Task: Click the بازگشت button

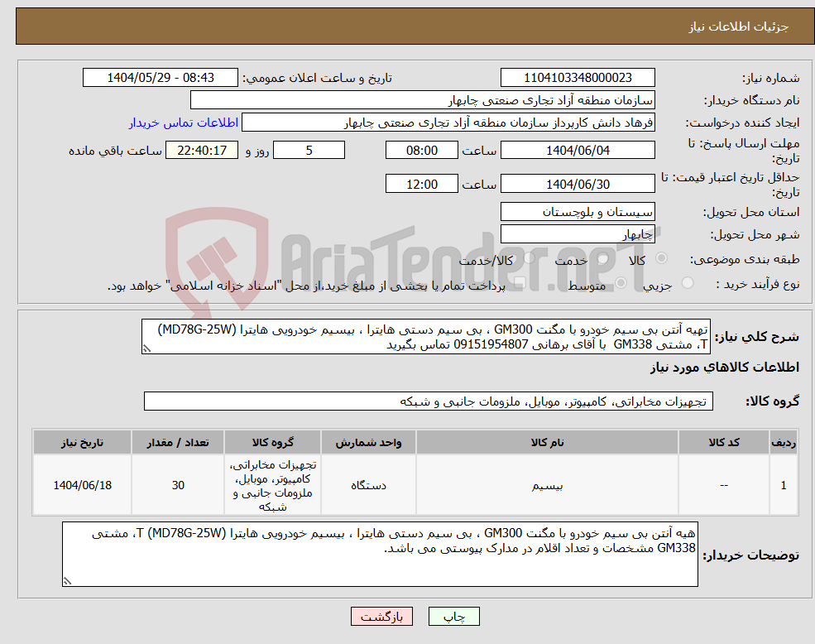Action: [x=381, y=616]
